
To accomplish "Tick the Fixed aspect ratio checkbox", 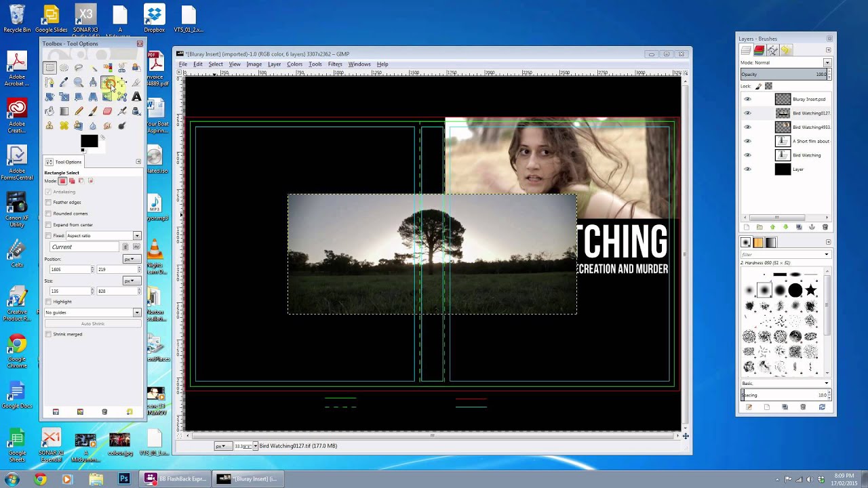I will click(x=48, y=236).
